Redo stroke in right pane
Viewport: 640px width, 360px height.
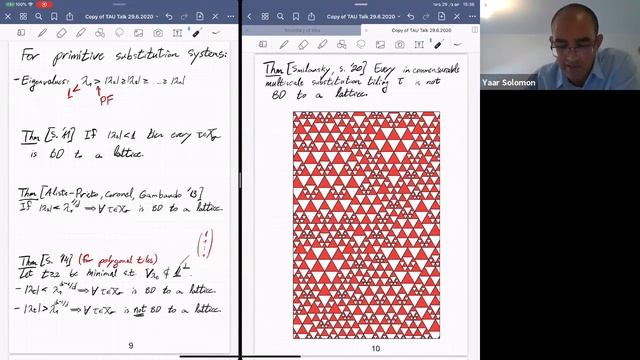coord(426,17)
